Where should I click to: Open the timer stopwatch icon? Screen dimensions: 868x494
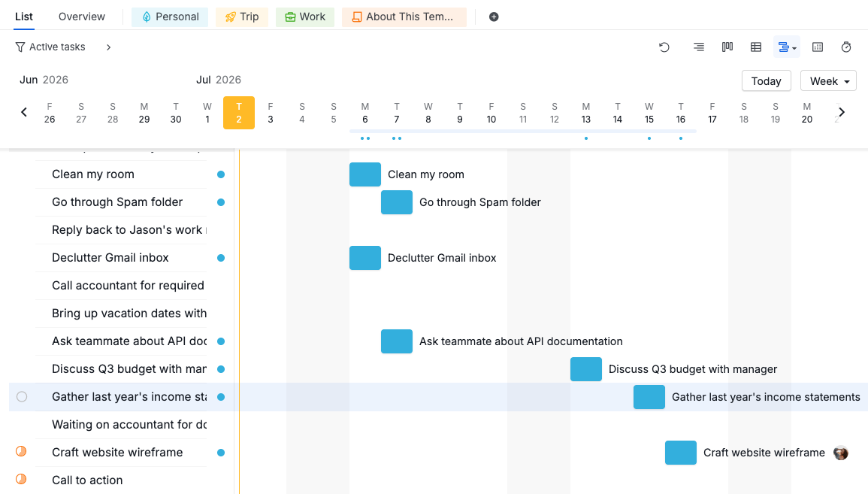(x=846, y=47)
